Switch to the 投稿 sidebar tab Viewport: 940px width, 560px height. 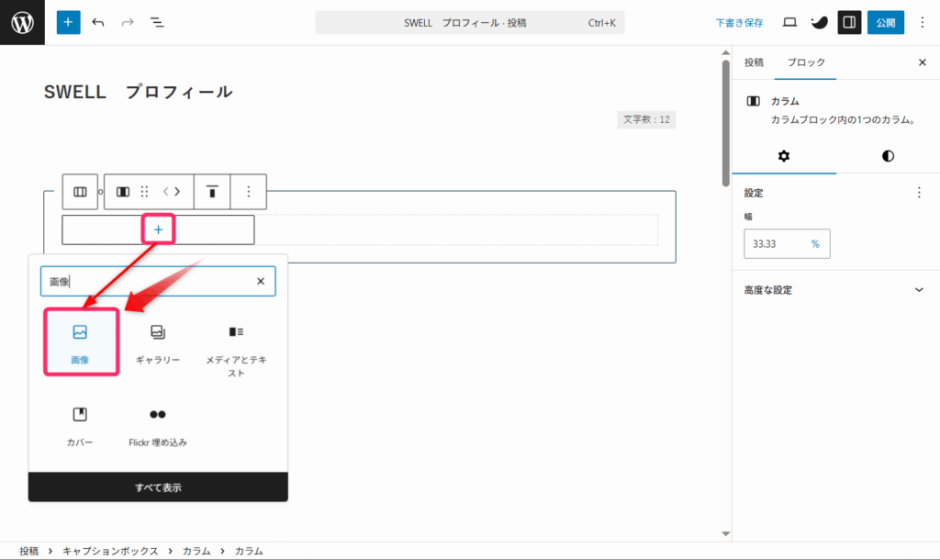[x=754, y=62]
